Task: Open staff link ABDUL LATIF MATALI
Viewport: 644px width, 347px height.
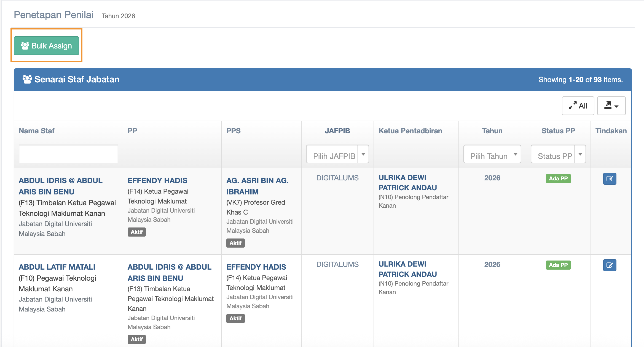Action: coord(57,267)
